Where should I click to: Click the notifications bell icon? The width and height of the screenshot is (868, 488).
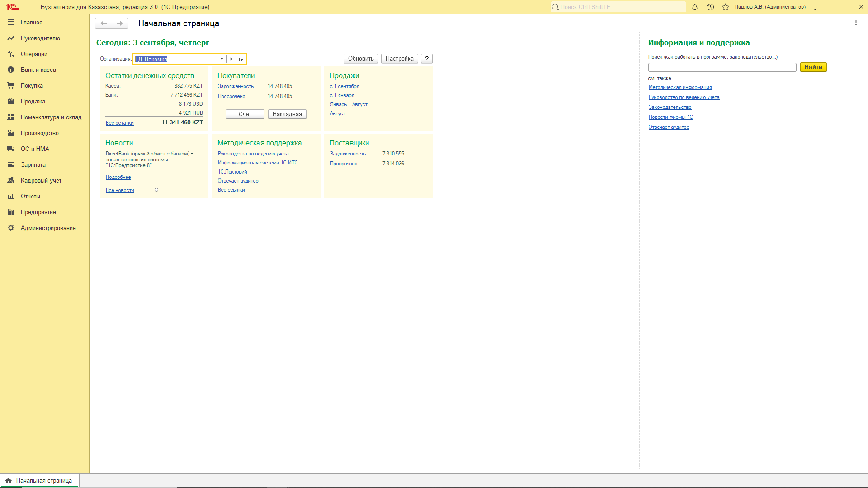(695, 7)
